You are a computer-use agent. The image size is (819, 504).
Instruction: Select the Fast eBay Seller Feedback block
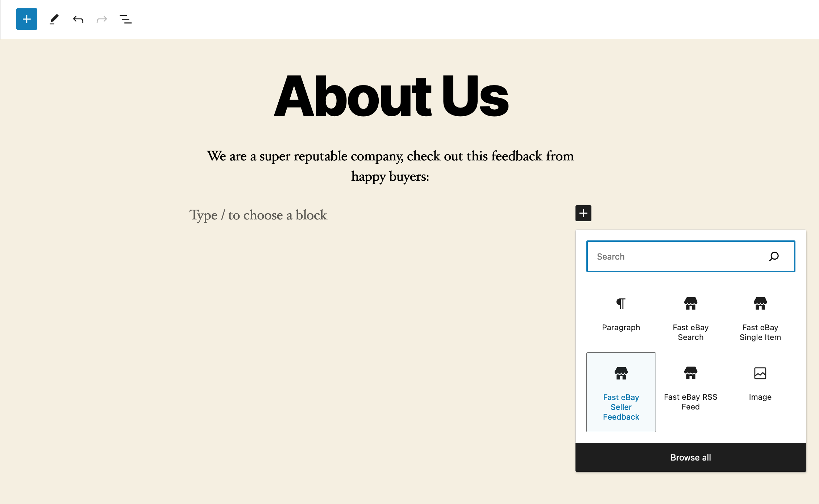tap(621, 392)
